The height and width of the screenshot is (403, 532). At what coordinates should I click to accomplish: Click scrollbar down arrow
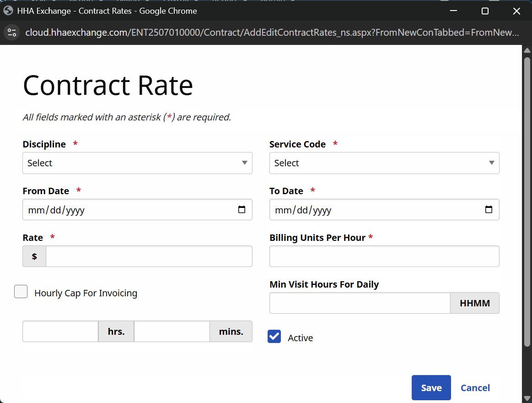click(527, 398)
